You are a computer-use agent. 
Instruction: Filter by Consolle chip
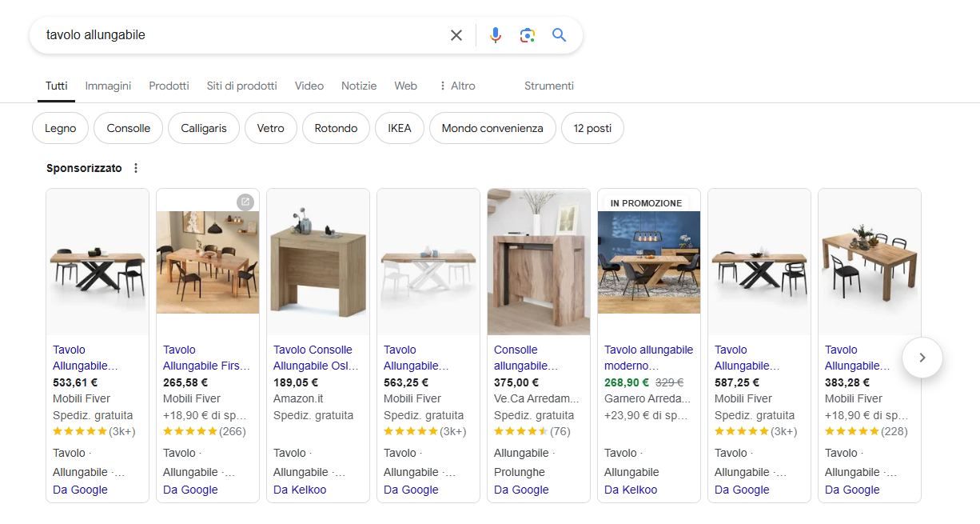tap(129, 128)
